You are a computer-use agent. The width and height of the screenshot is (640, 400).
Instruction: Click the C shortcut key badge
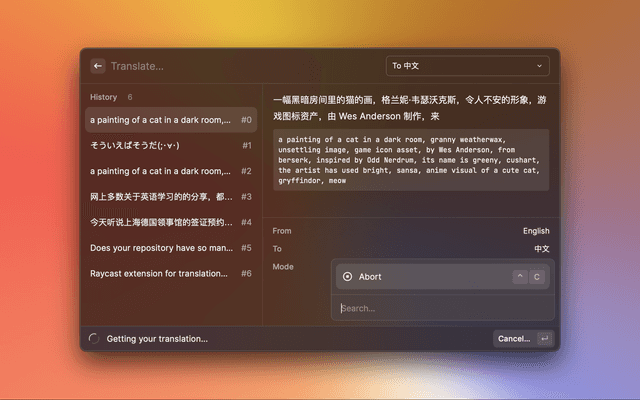pos(537,277)
